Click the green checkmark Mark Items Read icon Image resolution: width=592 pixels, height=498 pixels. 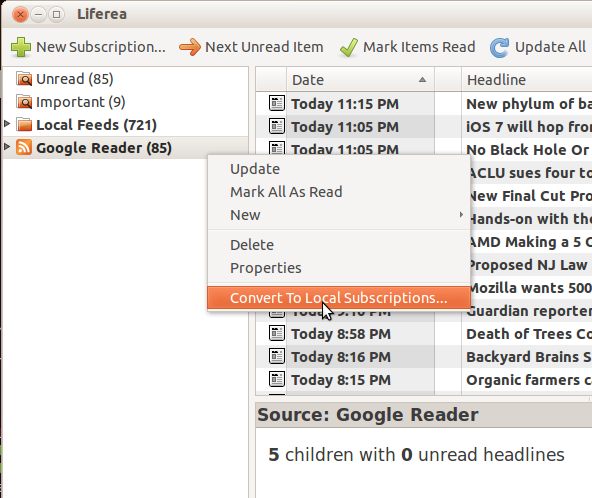349,48
